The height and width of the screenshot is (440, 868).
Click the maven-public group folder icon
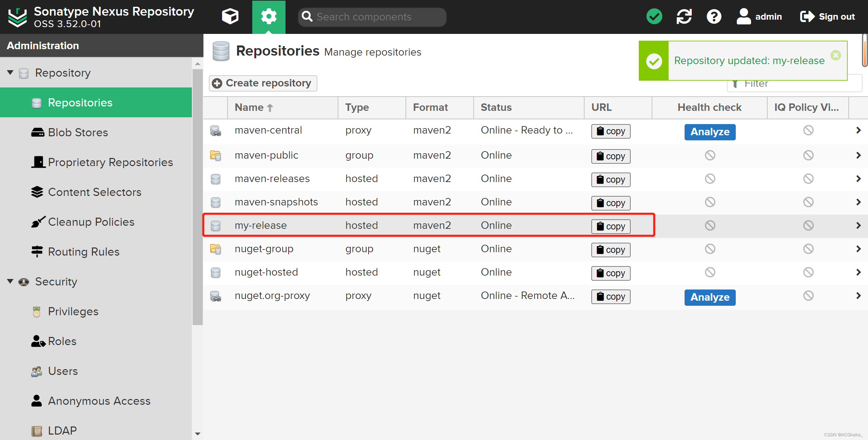216,156
